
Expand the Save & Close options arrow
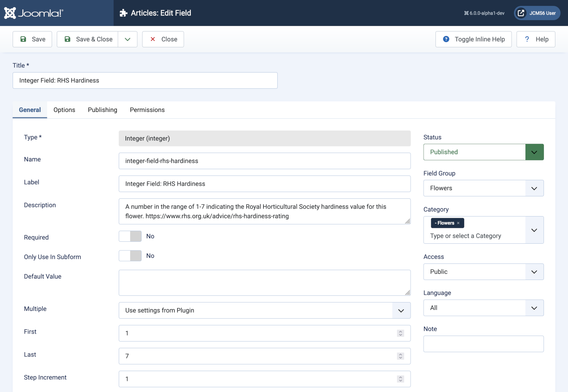127,39
